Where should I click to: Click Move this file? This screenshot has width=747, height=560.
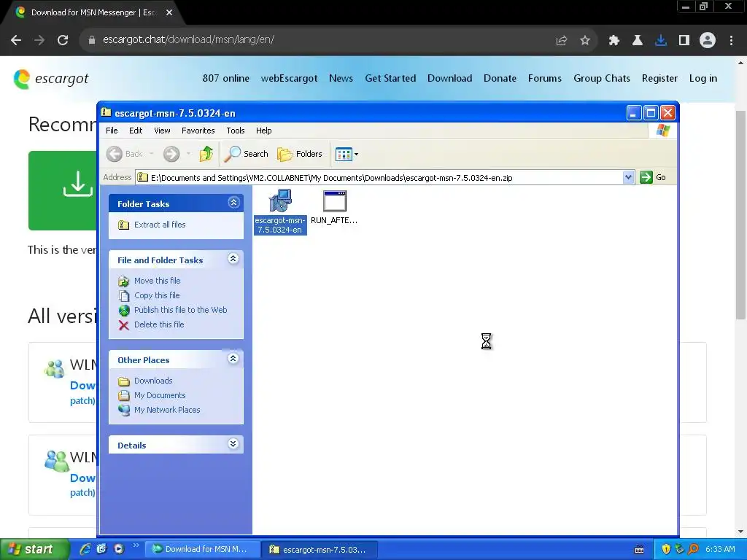click(158, 281)
